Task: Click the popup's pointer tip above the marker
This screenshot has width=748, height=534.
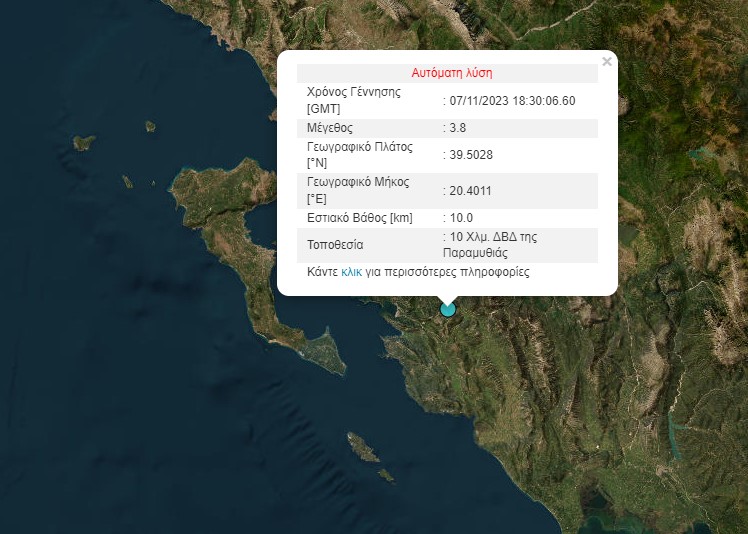Action: (x=448, y=300)
